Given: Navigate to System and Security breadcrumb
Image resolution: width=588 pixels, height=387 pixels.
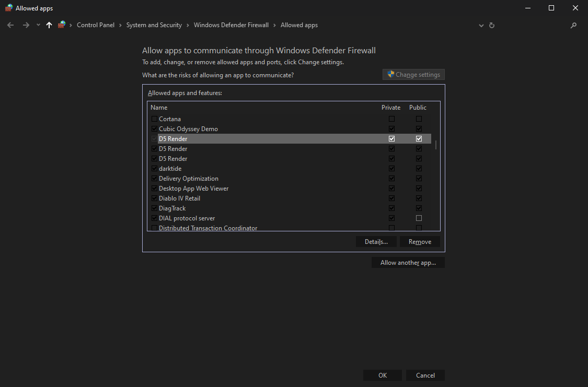Looking at the screenshot, I should [x=154, y=25].
